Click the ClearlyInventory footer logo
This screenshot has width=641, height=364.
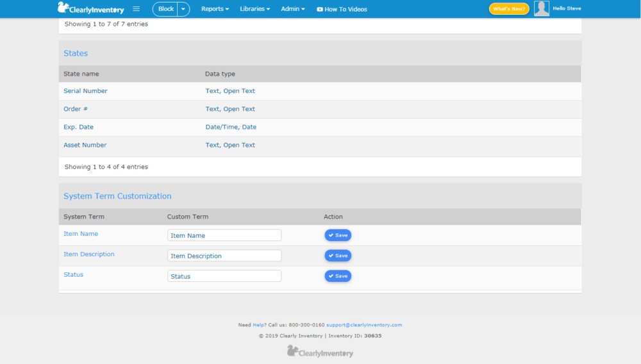coord(320,351)
